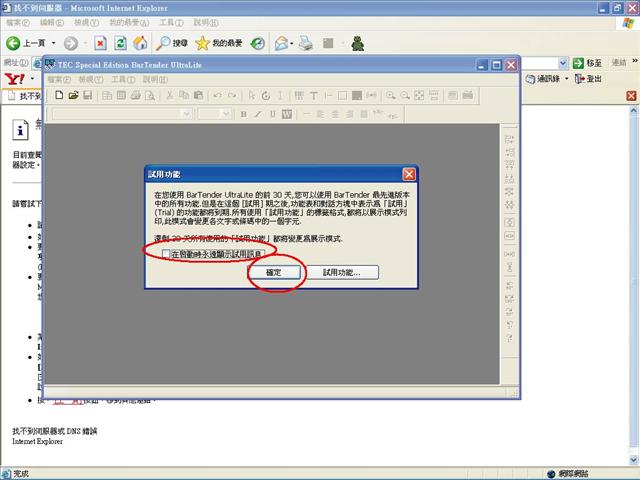
Task: Close the 試用功能 dialog with red X
Action: (x=409, y=174)
